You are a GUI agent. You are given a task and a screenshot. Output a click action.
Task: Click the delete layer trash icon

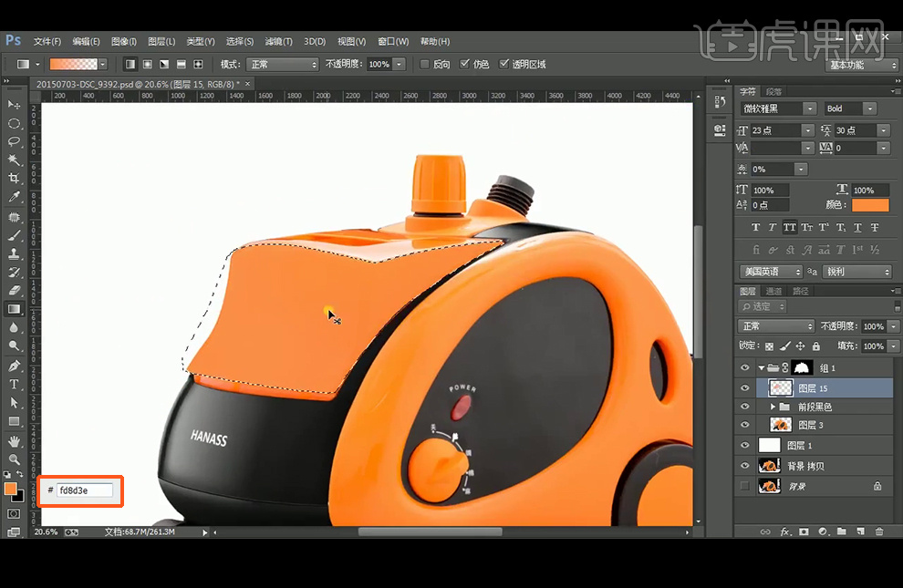[879, 531]
